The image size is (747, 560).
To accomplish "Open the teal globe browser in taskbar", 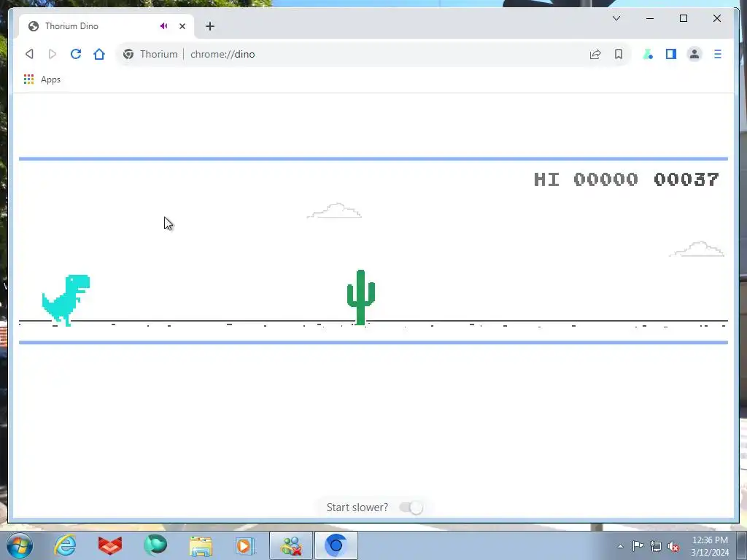I will [x=155, y=545].
